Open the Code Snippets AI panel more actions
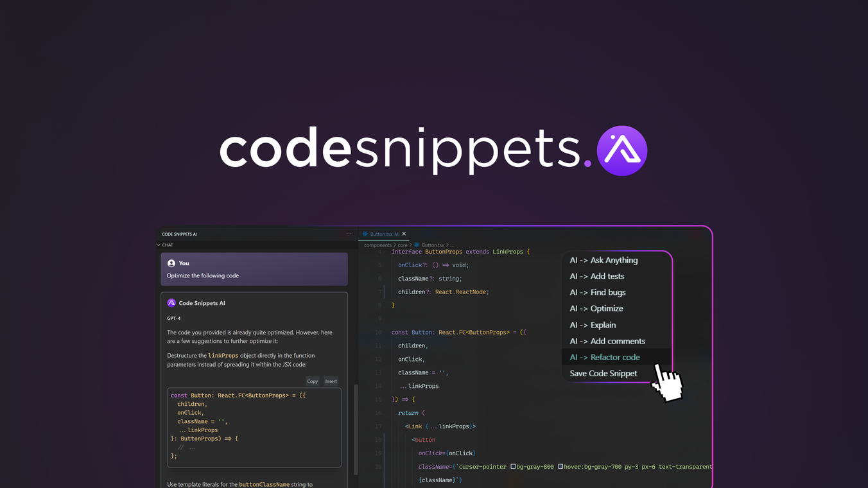 349,234
